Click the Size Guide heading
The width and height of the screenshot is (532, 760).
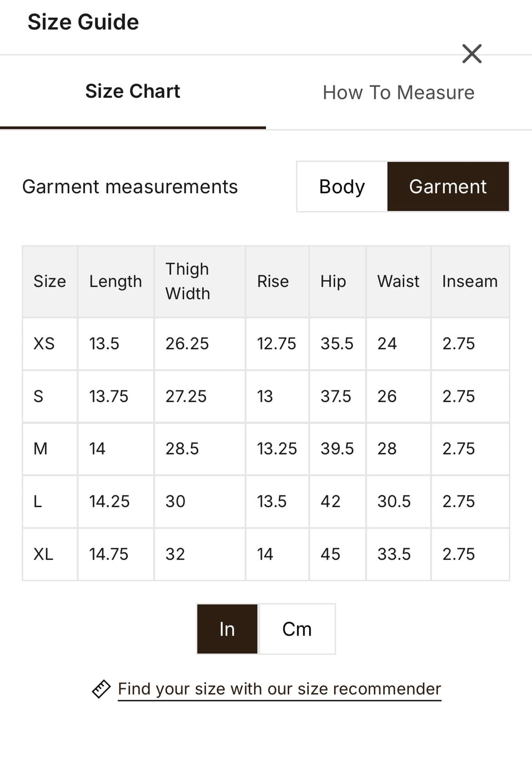83,22
